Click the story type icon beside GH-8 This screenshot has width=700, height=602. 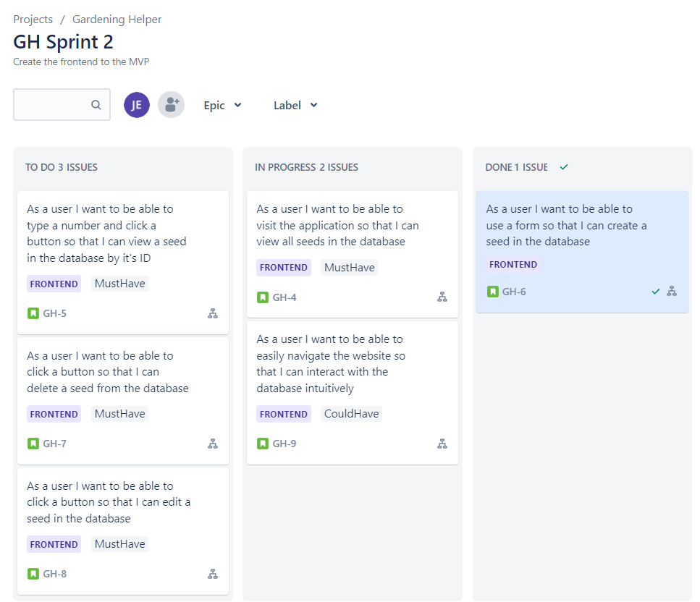coord(33,574)
